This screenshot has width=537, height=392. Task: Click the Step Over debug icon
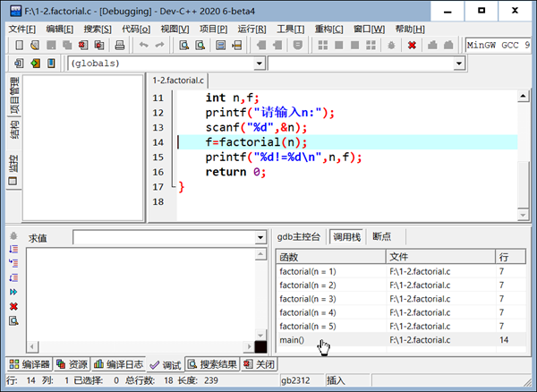click(13, 249)
